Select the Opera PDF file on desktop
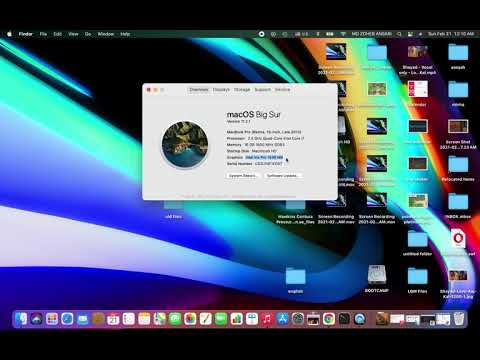Image resolution: width=480 pixels, height=360 pixels. 458,242
